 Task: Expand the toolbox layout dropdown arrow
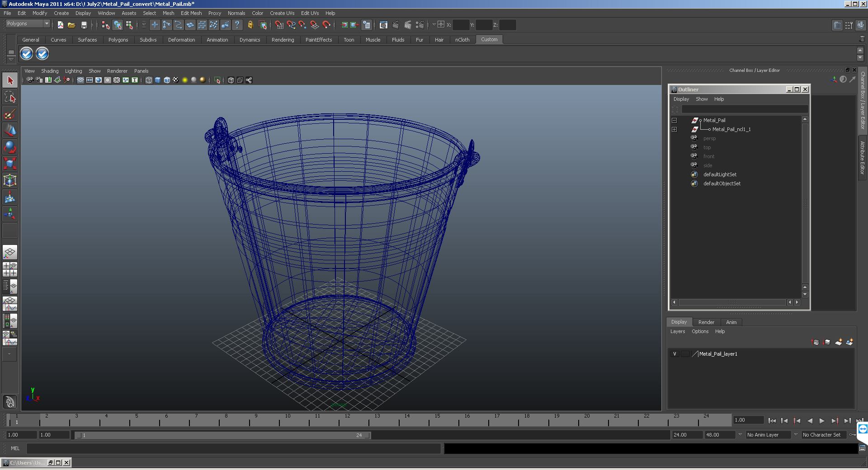pos(9,354)
